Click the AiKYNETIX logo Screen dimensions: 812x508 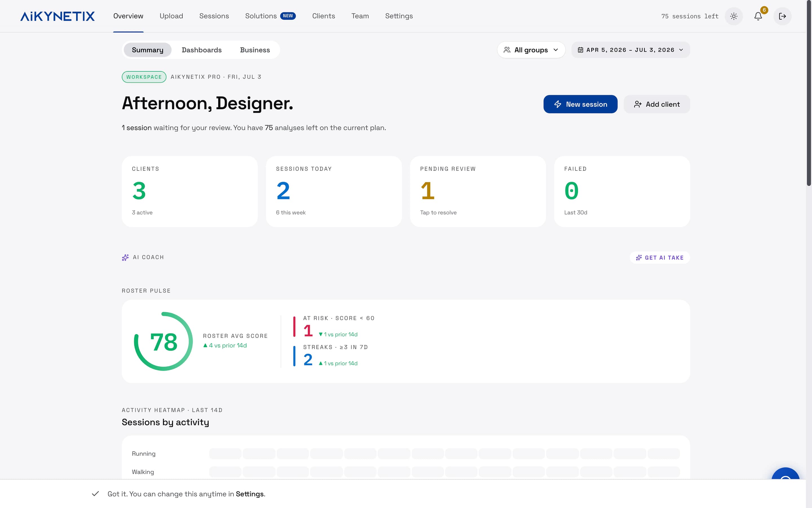tap(58, 16)
